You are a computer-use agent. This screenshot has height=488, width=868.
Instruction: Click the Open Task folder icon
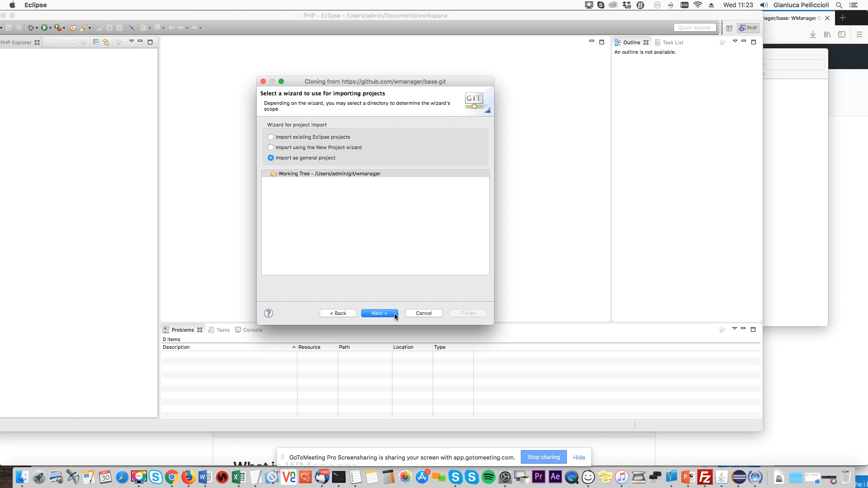[x=73, y=28]
